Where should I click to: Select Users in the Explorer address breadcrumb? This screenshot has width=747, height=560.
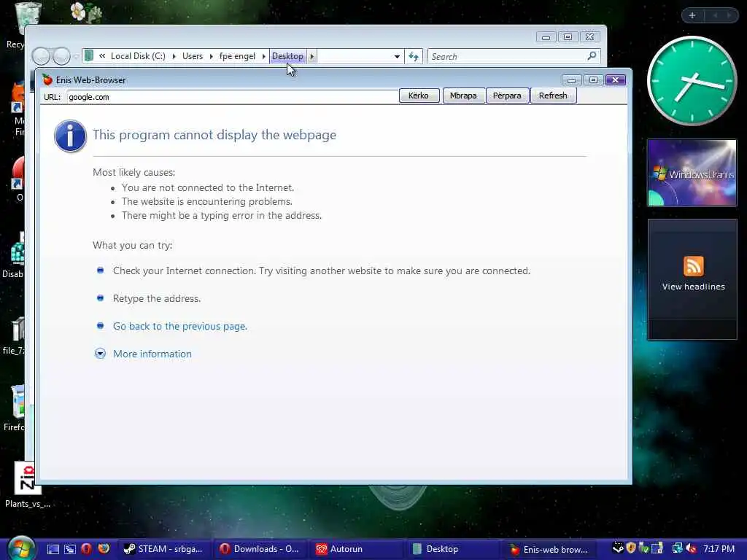pos(193,56)
